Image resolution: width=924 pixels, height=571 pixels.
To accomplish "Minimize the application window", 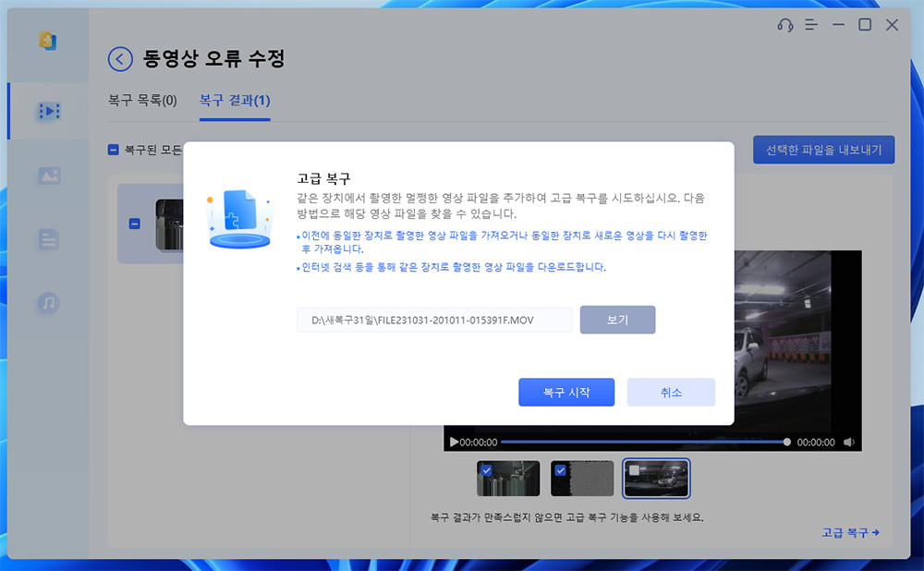I will (838, 25).
